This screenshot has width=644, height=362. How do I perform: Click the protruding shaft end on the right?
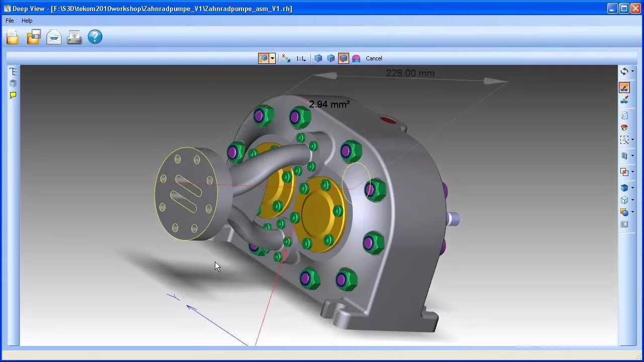[x=453, y=219]
